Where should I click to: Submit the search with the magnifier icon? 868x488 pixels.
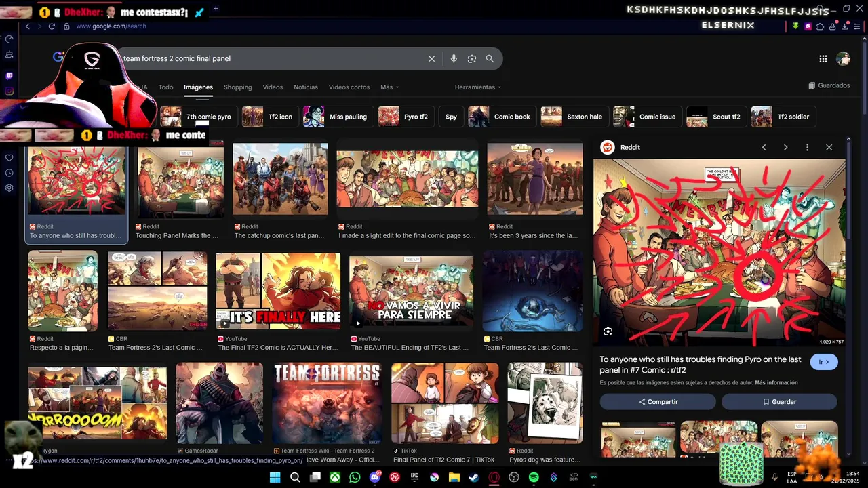click(490, 59)
